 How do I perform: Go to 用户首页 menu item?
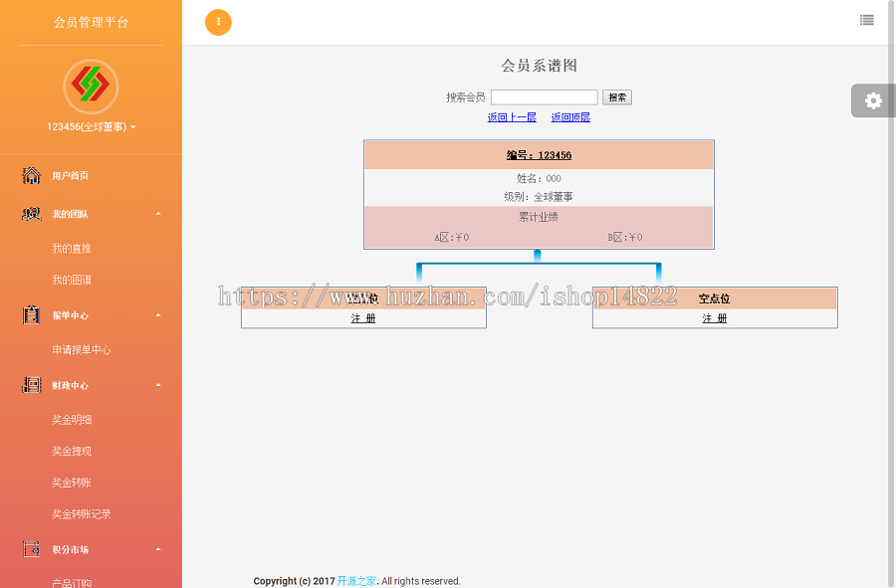click(x=71, y=176)
